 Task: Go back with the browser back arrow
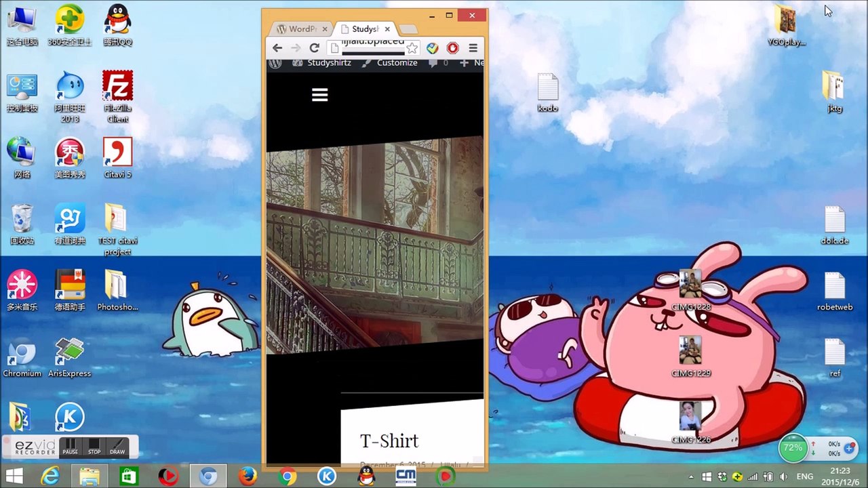277,47
